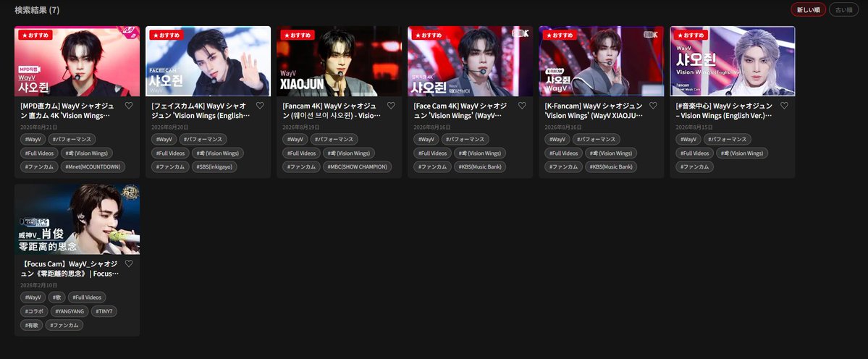Filter by the #TINY7 tag
Screen dimensions: 868x359
point(104,311)
